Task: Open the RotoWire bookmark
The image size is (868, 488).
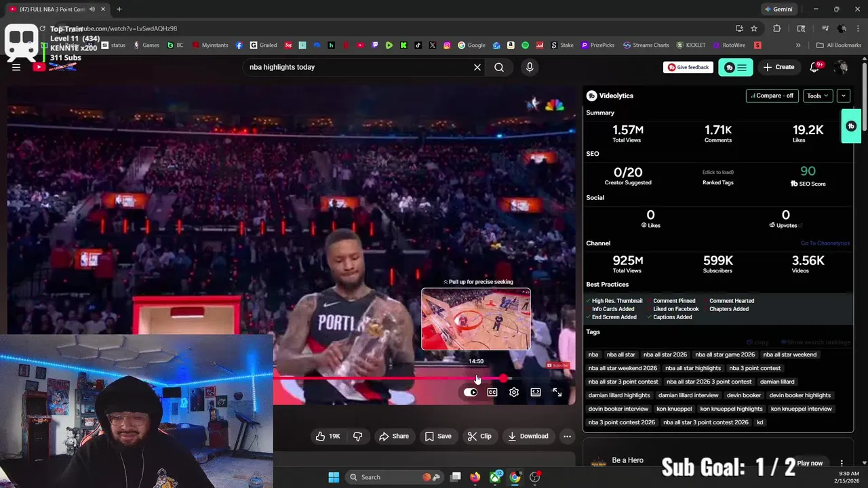Action: [729, 45]
